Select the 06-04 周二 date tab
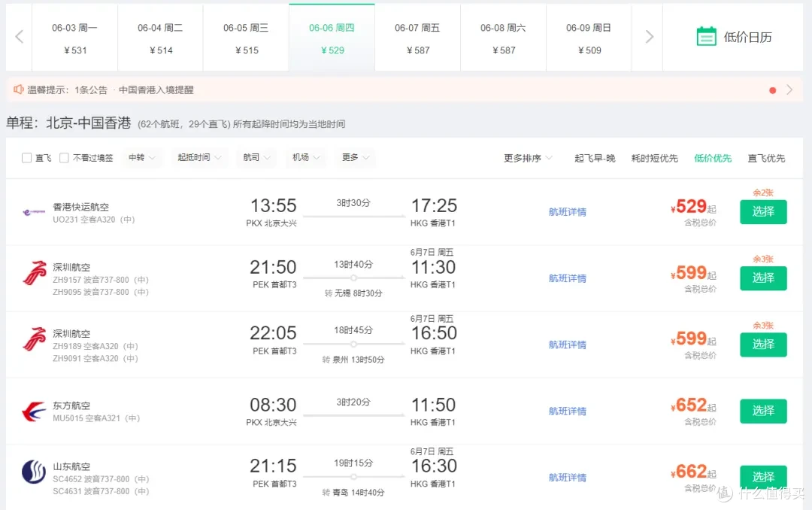Viewport: 812px width, 510px height. tap(161, 38)
